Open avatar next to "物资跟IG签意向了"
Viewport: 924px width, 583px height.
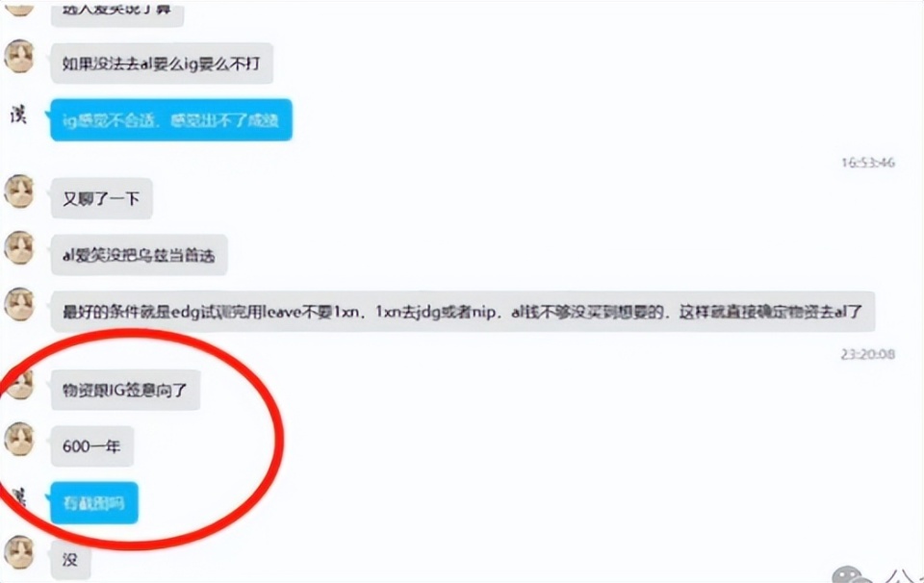pos(19,383)
